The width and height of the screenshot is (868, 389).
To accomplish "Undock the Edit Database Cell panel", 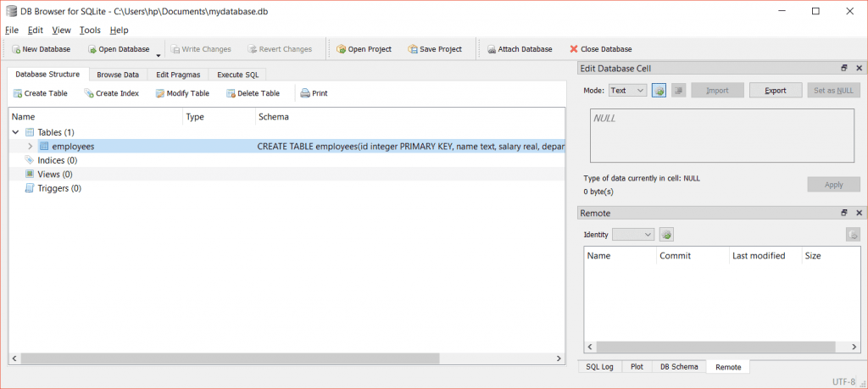I will tap(844, 68).
